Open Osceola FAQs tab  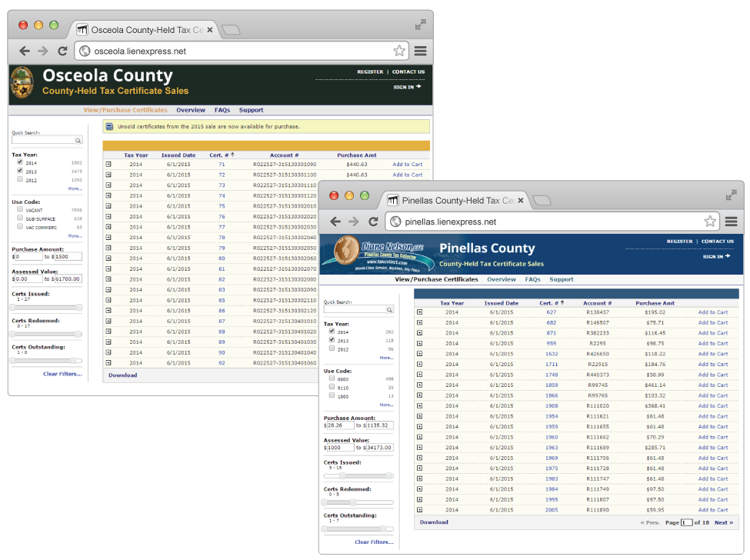[x=222, y=110]
